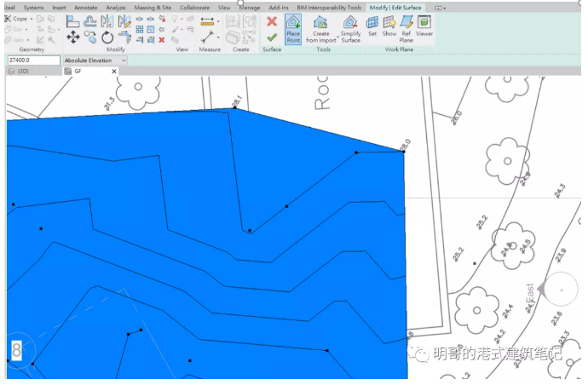Click Create from Import tool
The image size is (588, 385).
320,29
